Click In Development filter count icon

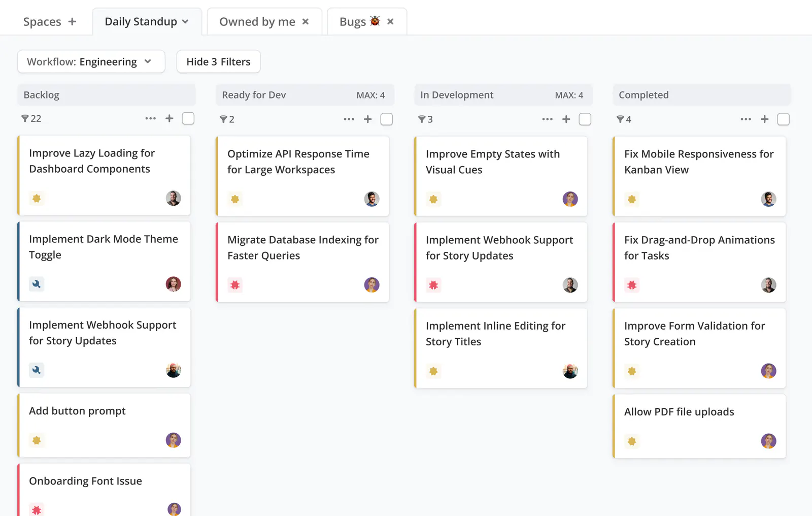[x=422, y=119]
